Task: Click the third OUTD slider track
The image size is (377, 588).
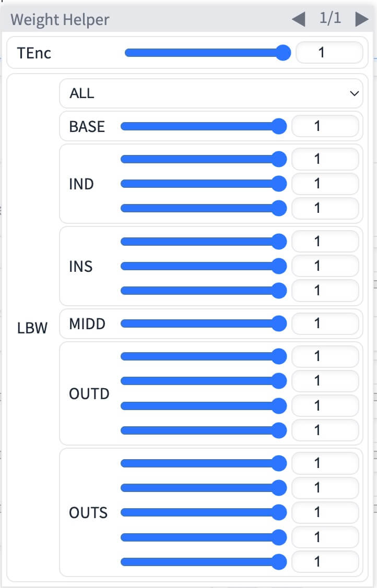Action: point(198,406)
